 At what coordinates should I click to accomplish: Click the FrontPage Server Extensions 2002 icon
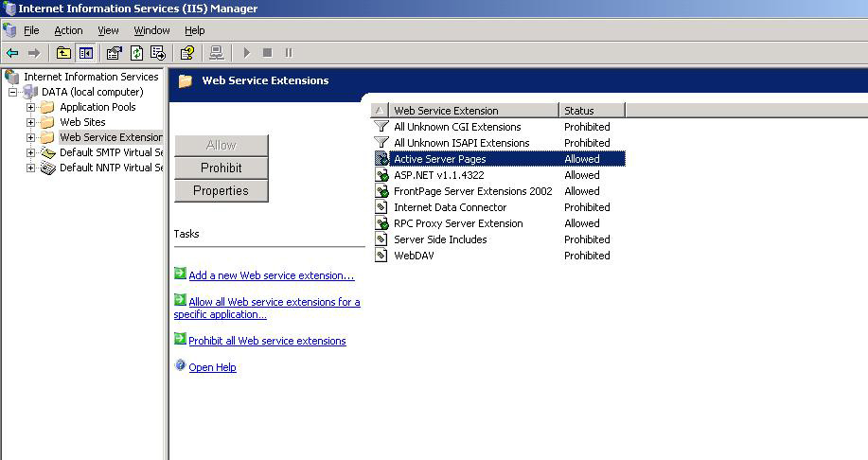381,191
